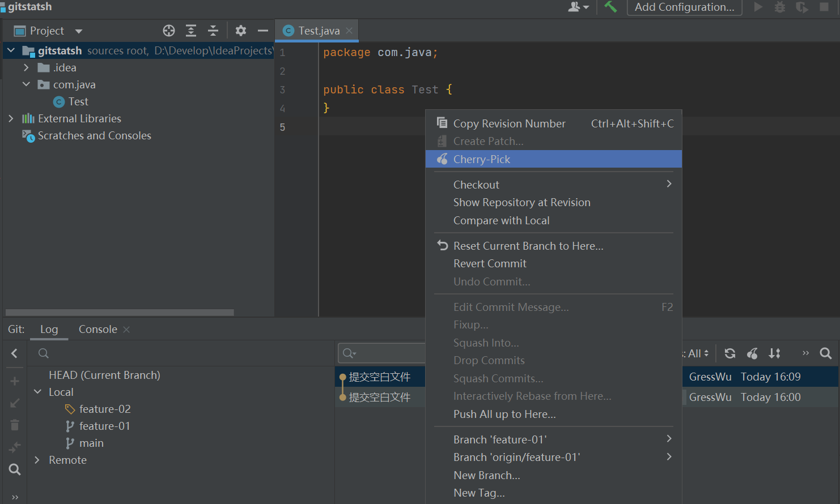Click the Git log back arrow icon
This screenshot has height=504, width=840.
(x=15, y=353)
